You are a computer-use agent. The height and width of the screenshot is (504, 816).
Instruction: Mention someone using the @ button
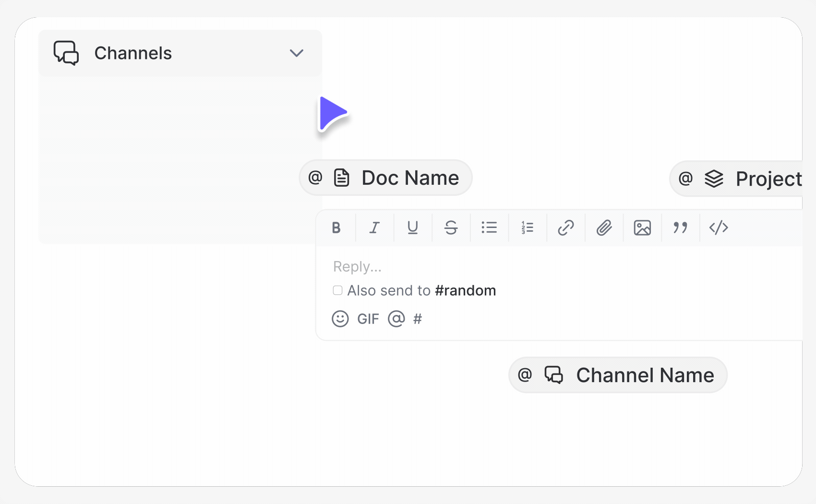(396, 319)
